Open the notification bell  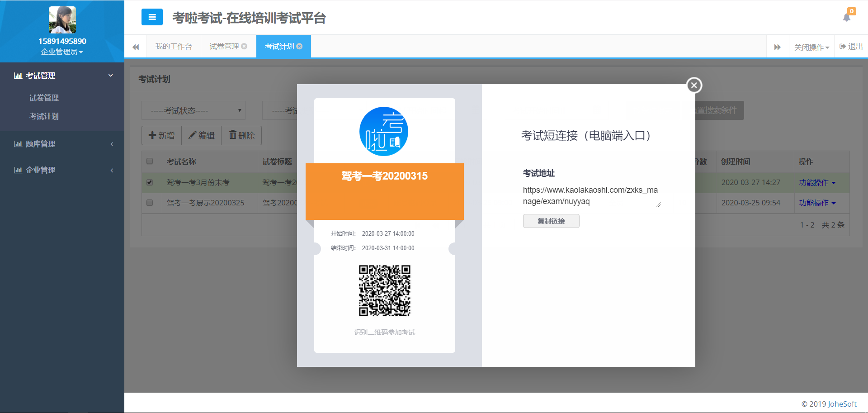point(847,17)
